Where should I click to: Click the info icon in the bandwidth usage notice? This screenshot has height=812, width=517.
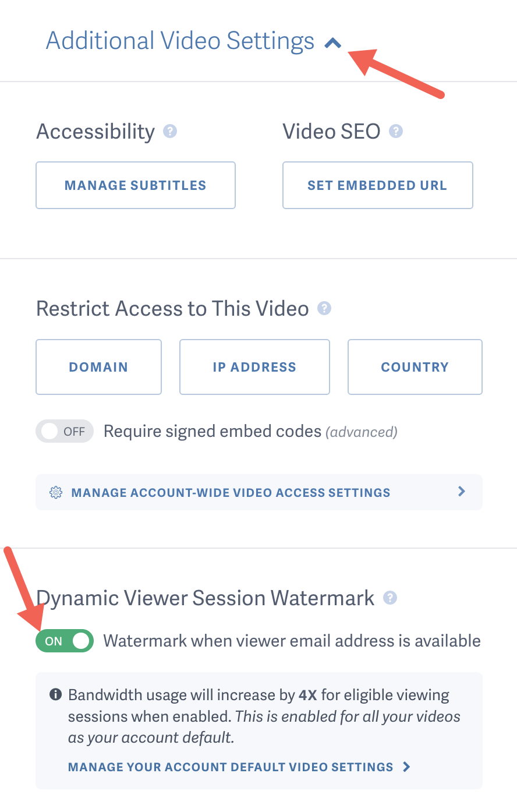(56, 694)
